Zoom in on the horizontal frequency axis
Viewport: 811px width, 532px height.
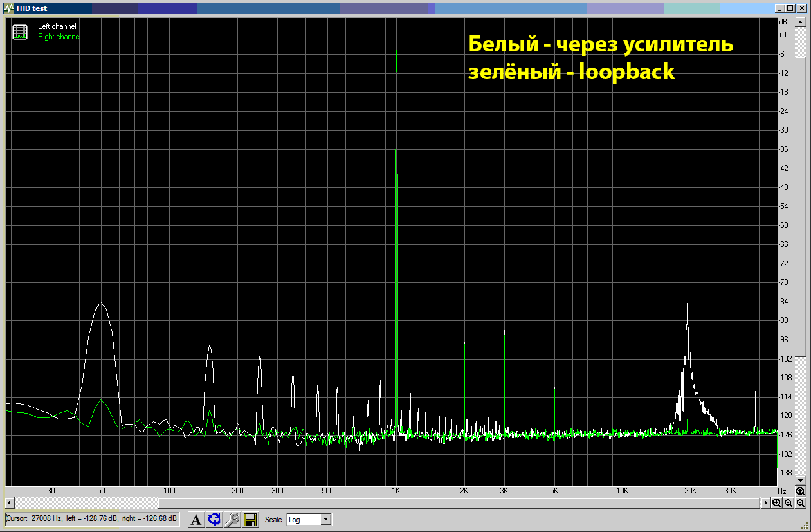click(x=776, y=503)
